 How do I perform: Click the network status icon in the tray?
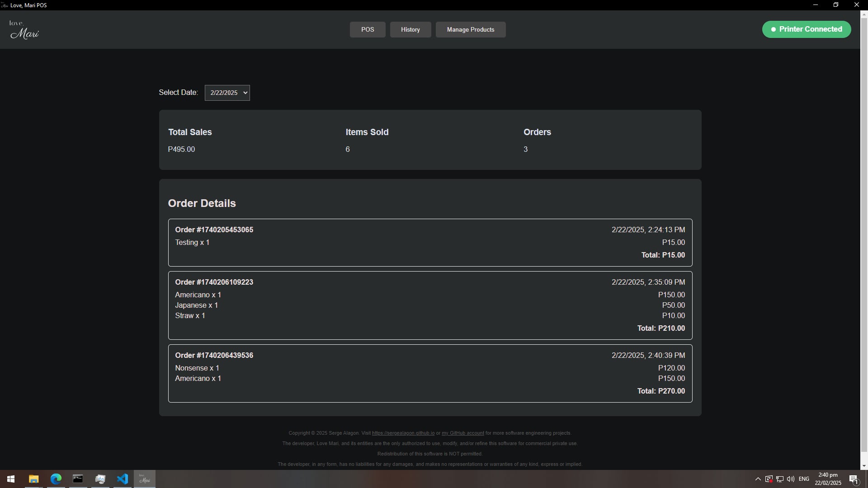[x=780, y=479]
